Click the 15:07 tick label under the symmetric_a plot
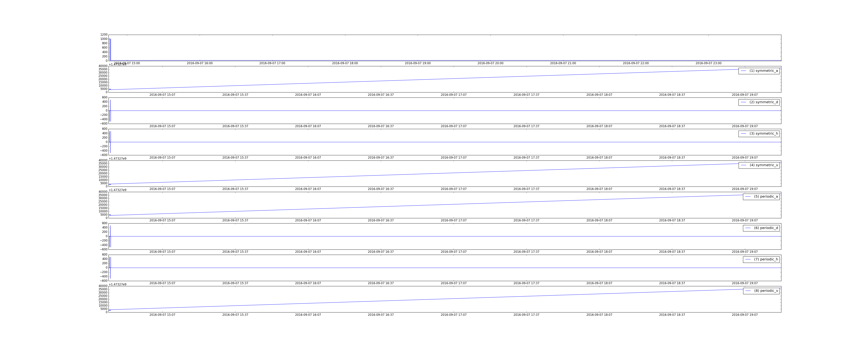Screen dimensions: 868x347 pyautogui.click(x=162, y=95)
